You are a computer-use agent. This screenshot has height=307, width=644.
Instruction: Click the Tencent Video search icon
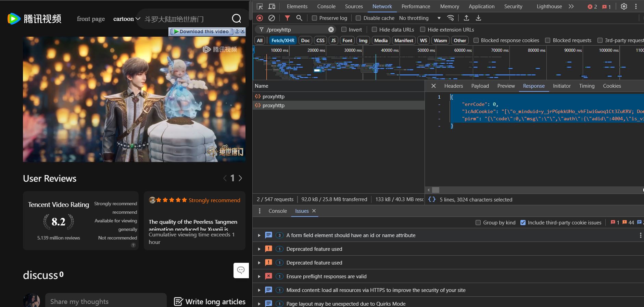point(236,19)
